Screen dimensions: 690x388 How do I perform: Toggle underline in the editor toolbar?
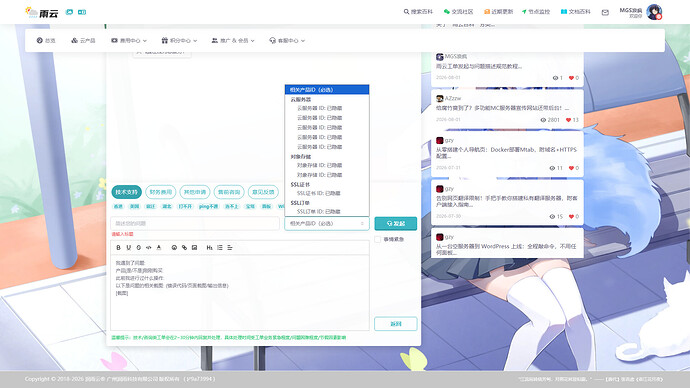(x=128, y=248)
